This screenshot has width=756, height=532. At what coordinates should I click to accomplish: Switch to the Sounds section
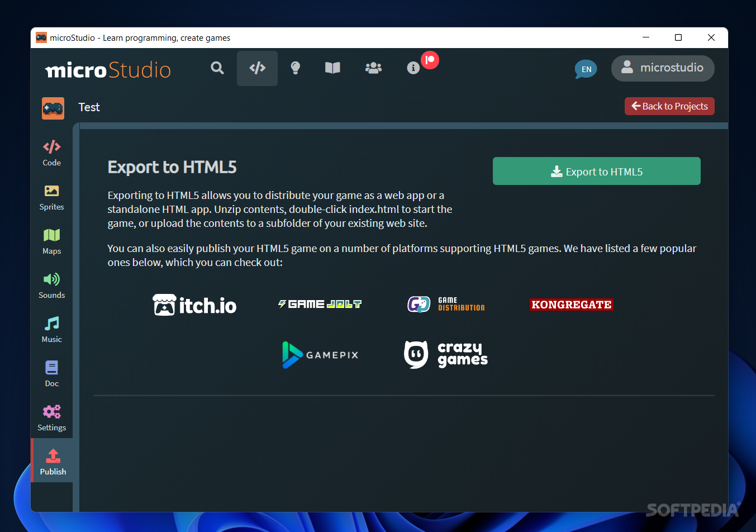coord(52,286)
